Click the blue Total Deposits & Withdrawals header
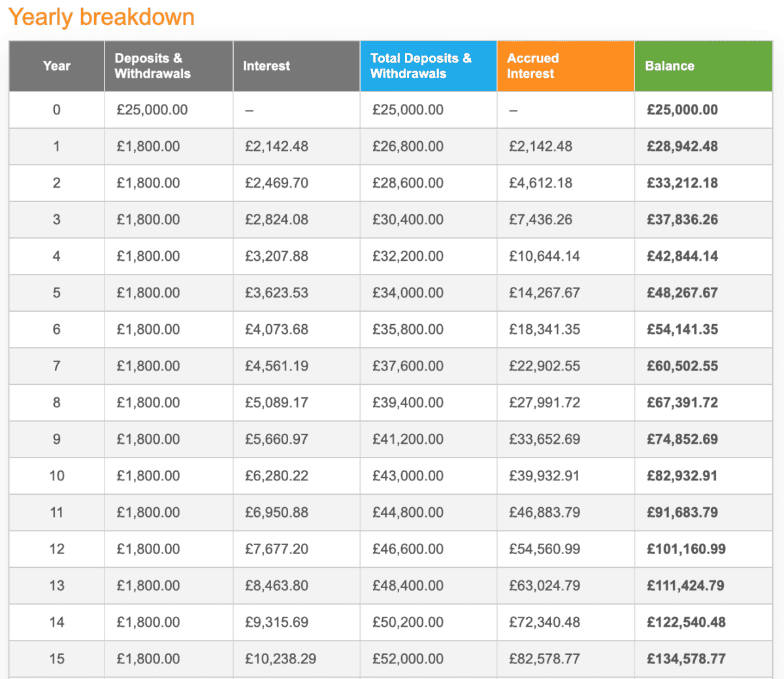784x679 pixels. [421, 66]
